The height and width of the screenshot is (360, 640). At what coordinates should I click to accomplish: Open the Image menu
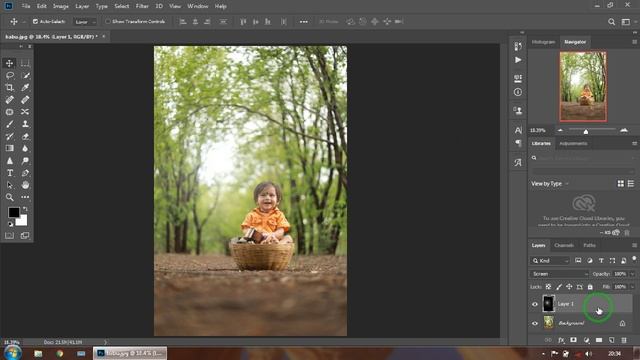(x=60, y=6)
